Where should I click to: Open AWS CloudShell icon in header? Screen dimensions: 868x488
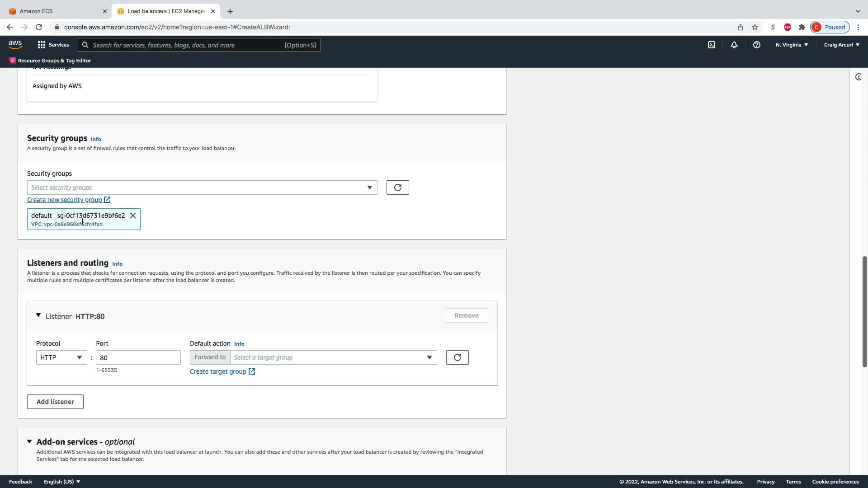click(711, 45)
